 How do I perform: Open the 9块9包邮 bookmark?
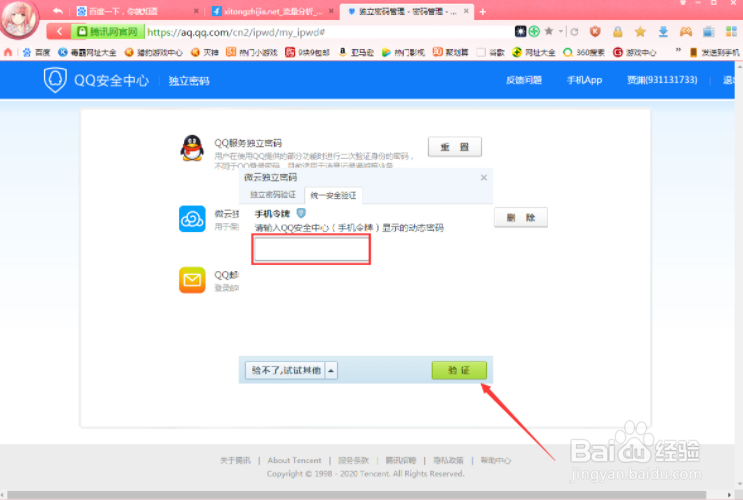coord(307,52)
